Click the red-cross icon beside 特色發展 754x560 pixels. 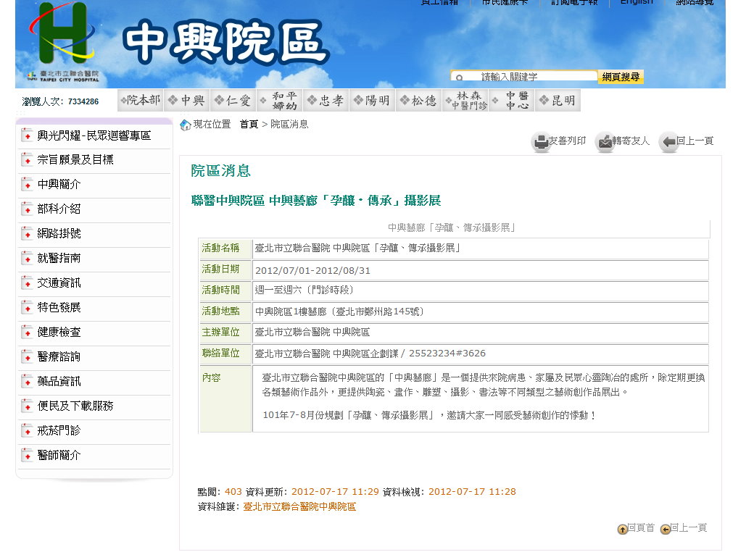pyautogui.click(x=27, y=308)
